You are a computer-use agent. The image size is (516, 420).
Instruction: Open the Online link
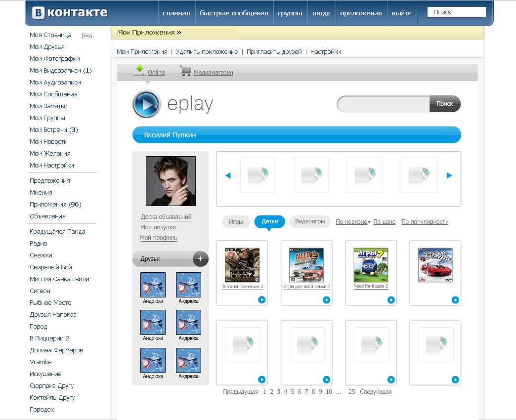[x=156, y=72]
